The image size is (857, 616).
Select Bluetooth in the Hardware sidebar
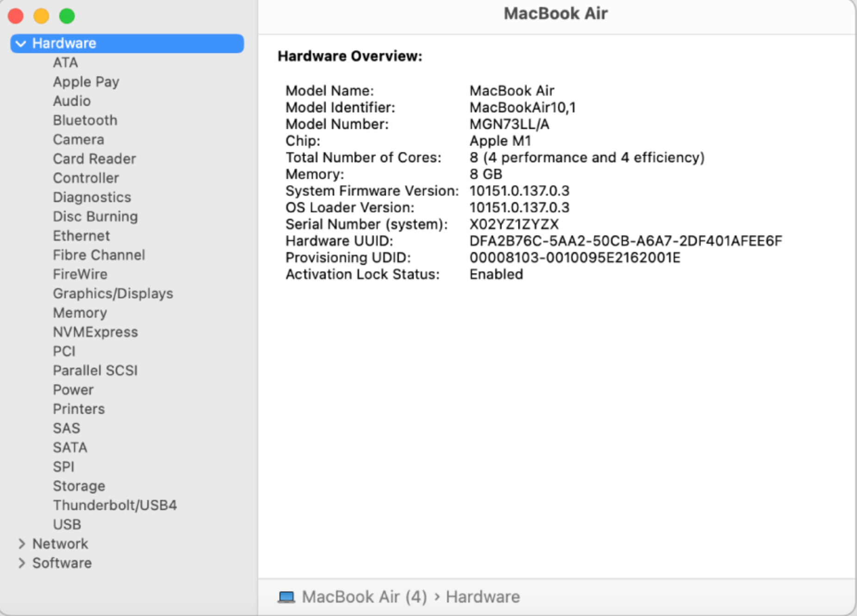85,120
